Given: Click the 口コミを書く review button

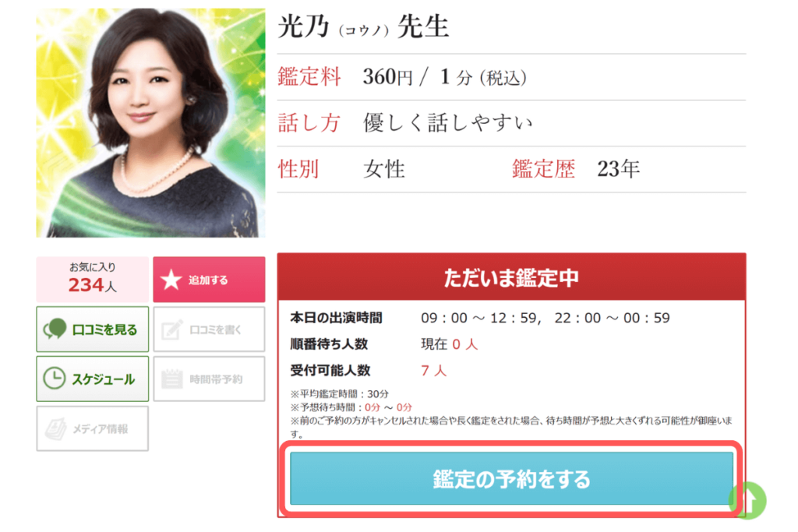Looking at the screenshot, I should 209,329.
